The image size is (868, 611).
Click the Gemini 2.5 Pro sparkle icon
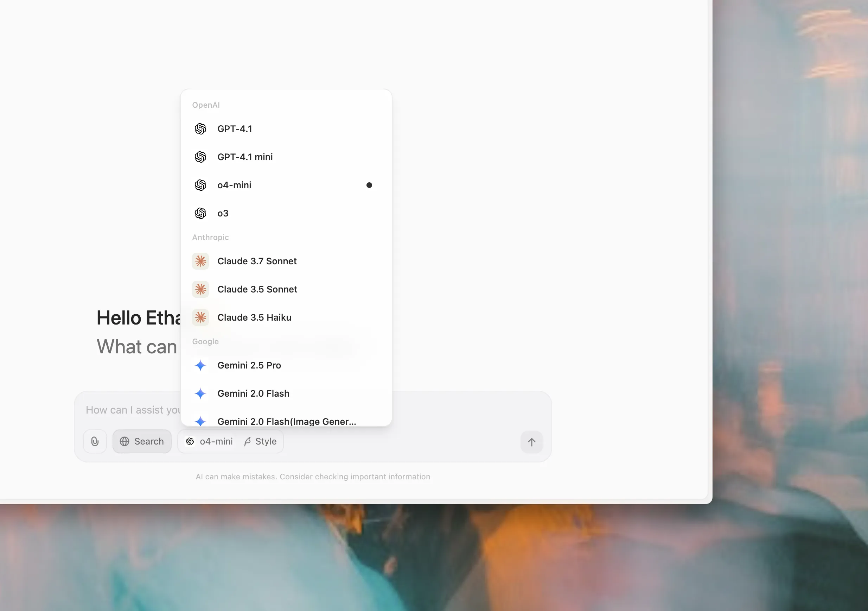click(200, 365)
